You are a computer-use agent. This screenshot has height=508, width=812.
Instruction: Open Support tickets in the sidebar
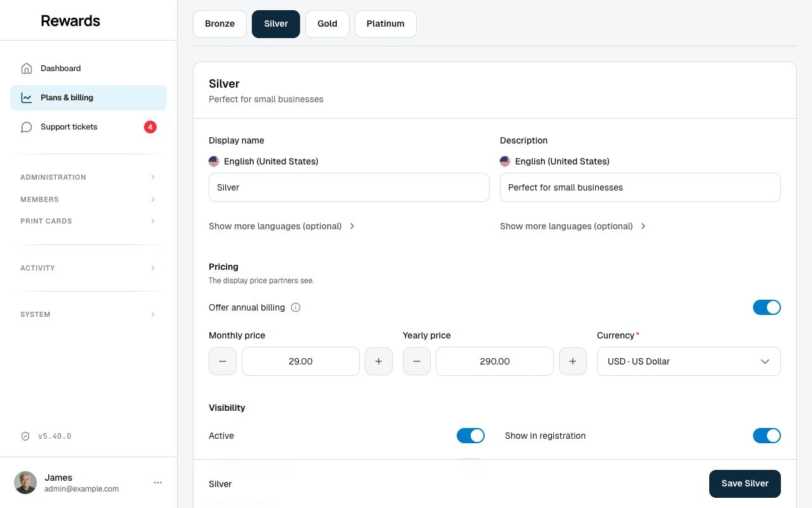pos(88,127)
